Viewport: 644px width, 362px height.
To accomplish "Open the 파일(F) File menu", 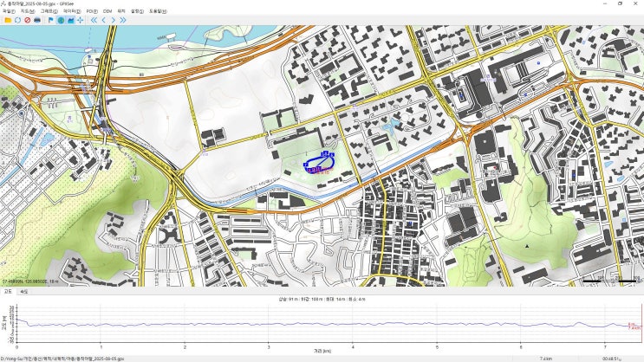I will pyautogui.click(x=9, y=11).
